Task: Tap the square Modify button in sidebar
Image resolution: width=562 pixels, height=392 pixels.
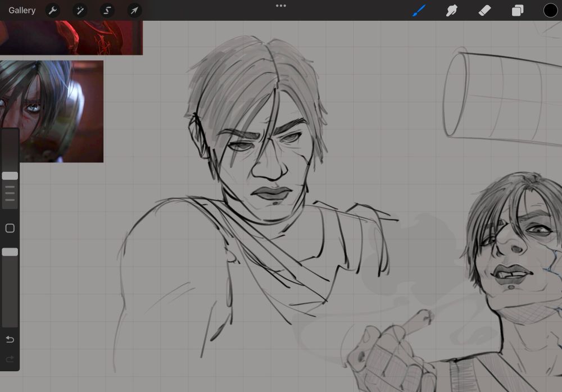Action: coord(10,228)
